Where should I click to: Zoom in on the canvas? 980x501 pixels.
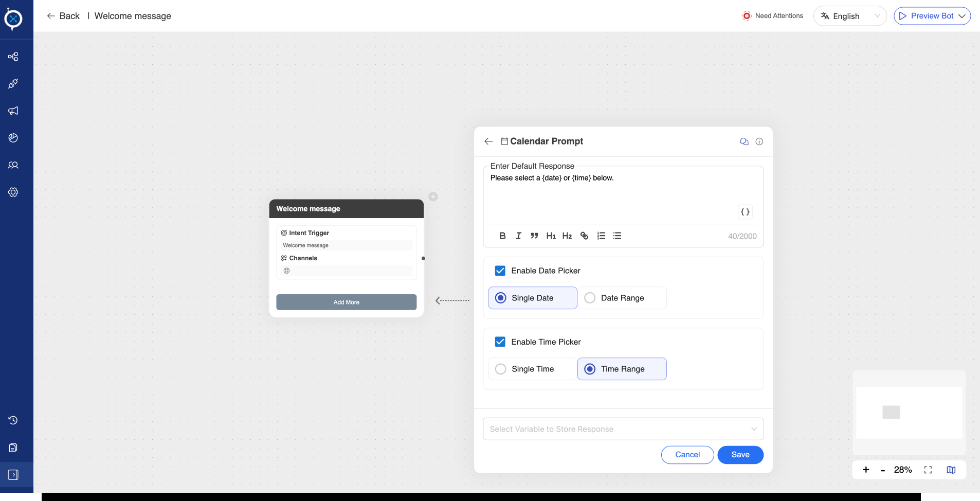866,470
